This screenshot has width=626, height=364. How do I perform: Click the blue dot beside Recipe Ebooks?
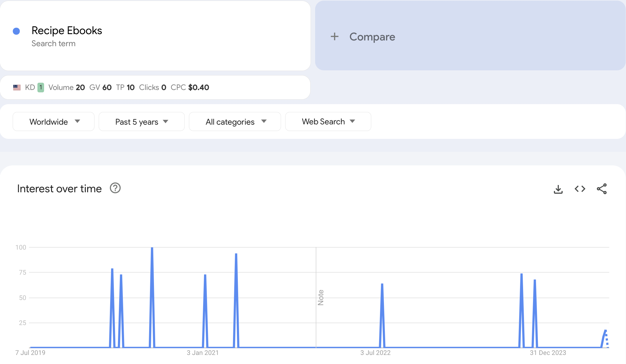pos(16,31)
